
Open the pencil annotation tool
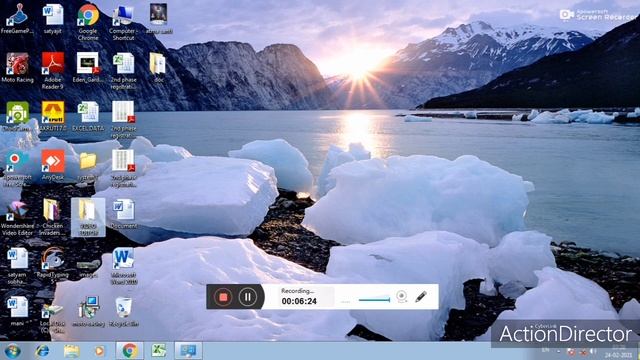(x=421, y=297)
